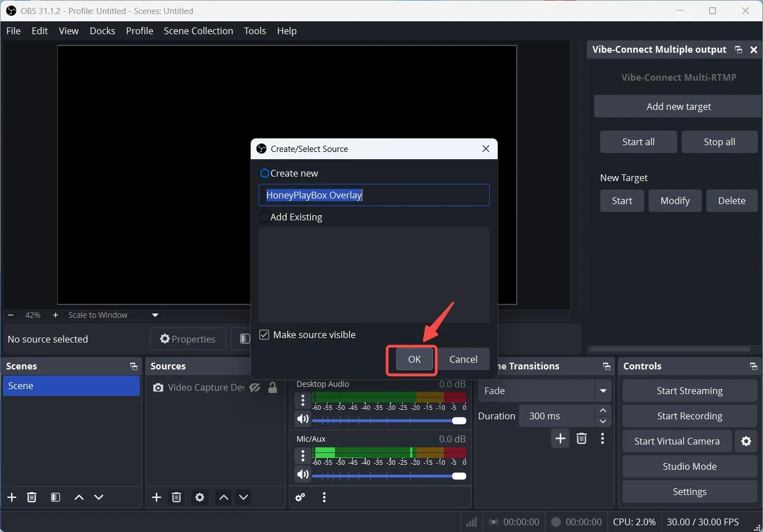Select the Add Existing radio option
The height and width of the screenshot is (532, 763).
pos(264,217)
